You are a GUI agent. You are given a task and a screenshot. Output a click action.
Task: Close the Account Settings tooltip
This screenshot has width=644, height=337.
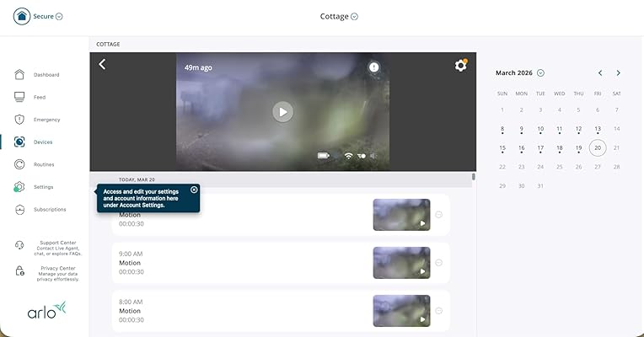tap(194, 190)
